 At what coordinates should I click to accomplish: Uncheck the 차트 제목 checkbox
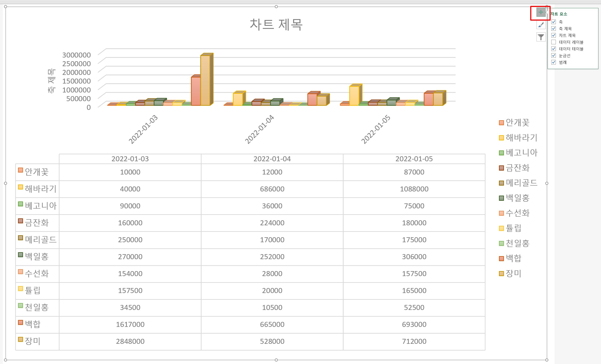(x=554, y=35)
